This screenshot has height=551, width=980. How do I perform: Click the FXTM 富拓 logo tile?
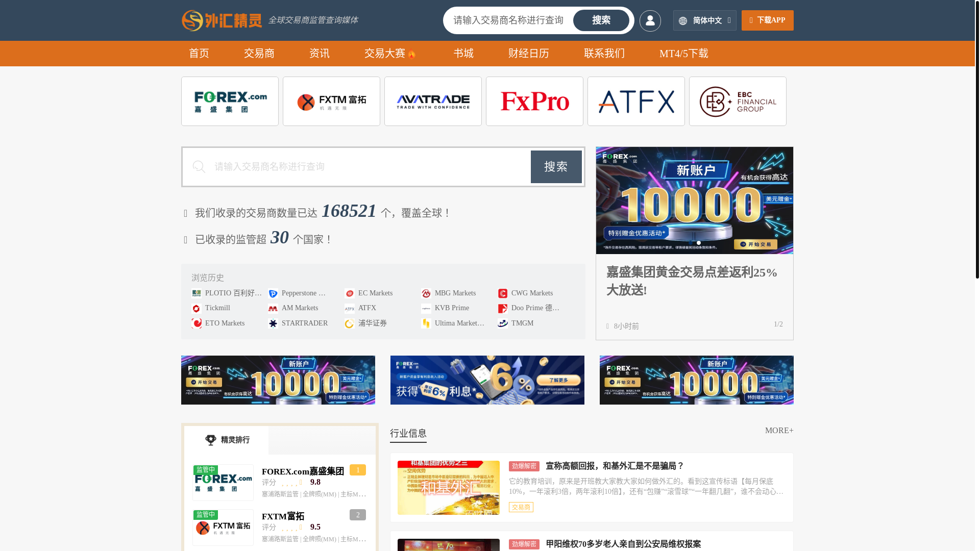pyautogui.click(x=331, y=102)
